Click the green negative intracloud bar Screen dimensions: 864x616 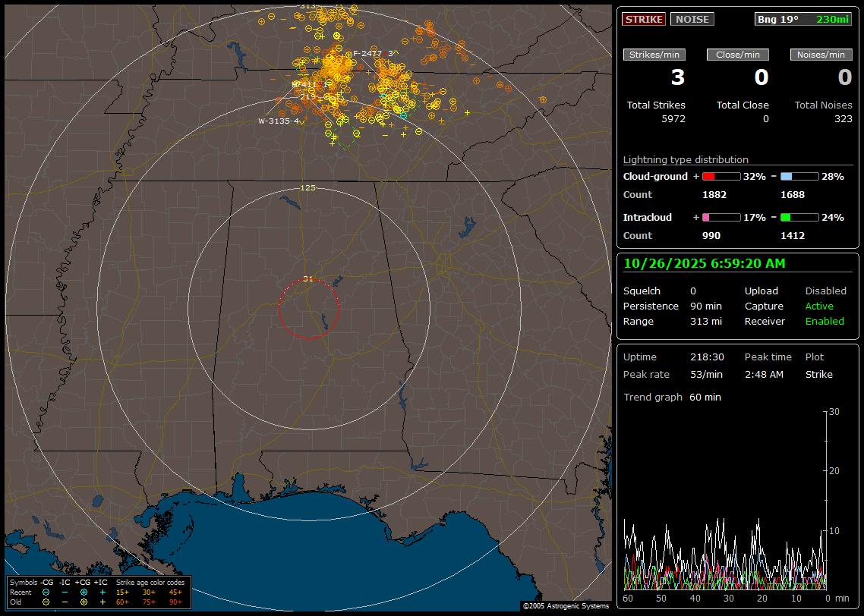point(799,218)
